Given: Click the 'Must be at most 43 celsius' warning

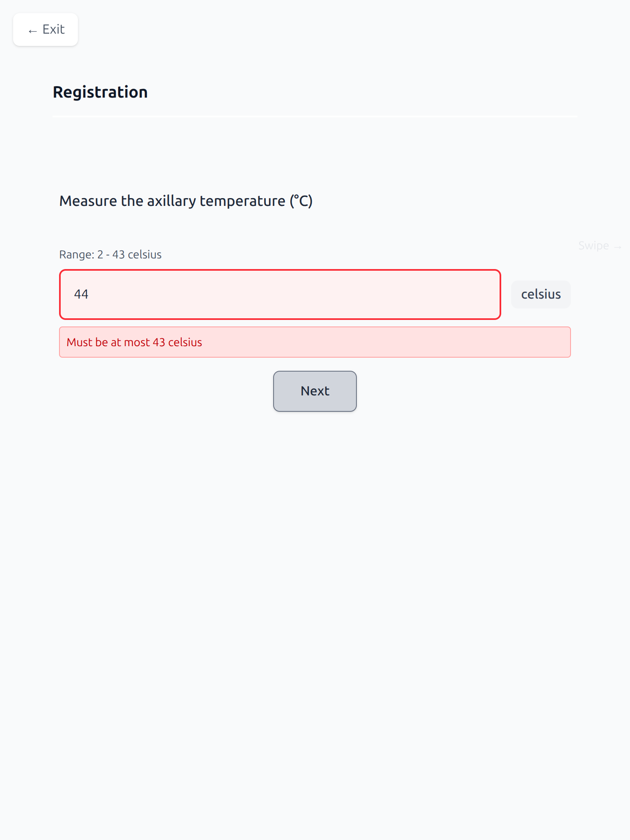Looking at the screenshot, I should [134, 342].
